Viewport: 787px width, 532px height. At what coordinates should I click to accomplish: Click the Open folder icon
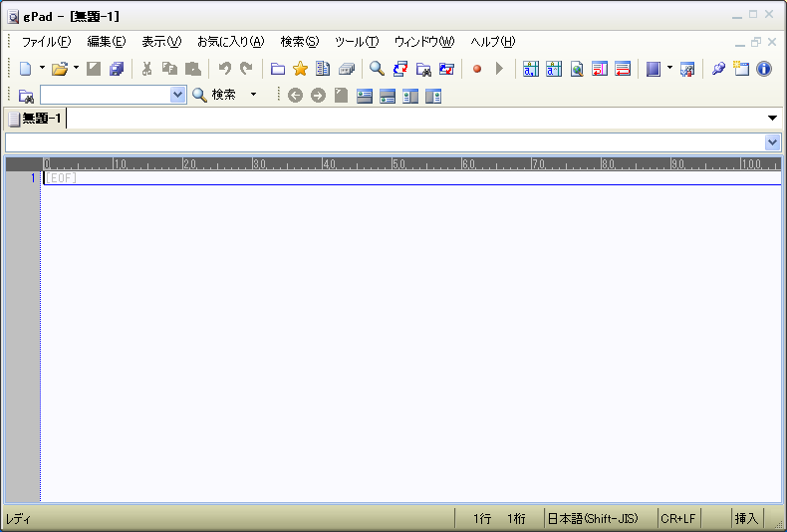pyautogui.click(x=60, y=69)
